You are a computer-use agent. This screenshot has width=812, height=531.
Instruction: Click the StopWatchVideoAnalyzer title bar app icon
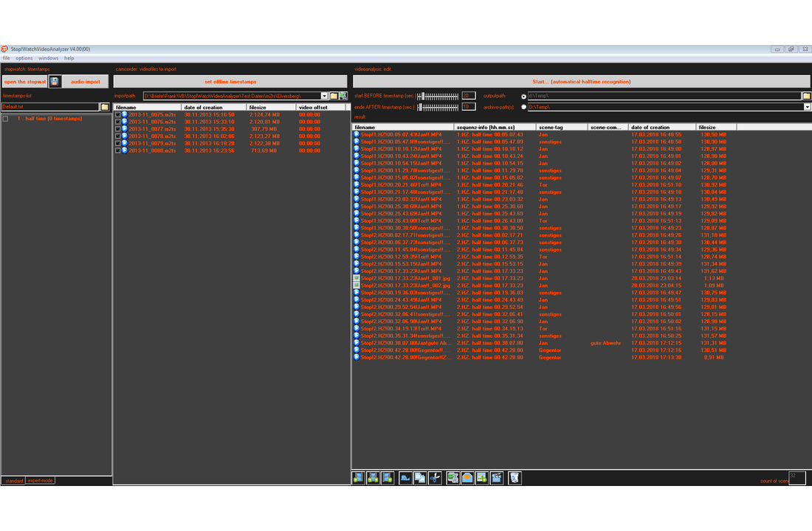4,49
